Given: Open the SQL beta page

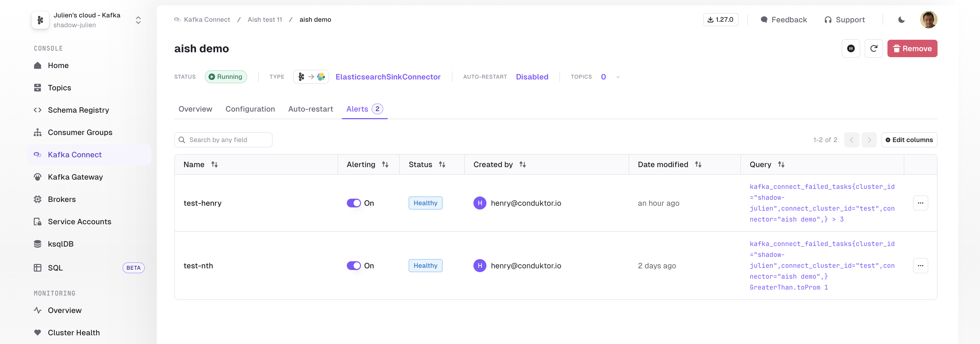Looking at the screenshot, I should point(89,268).
